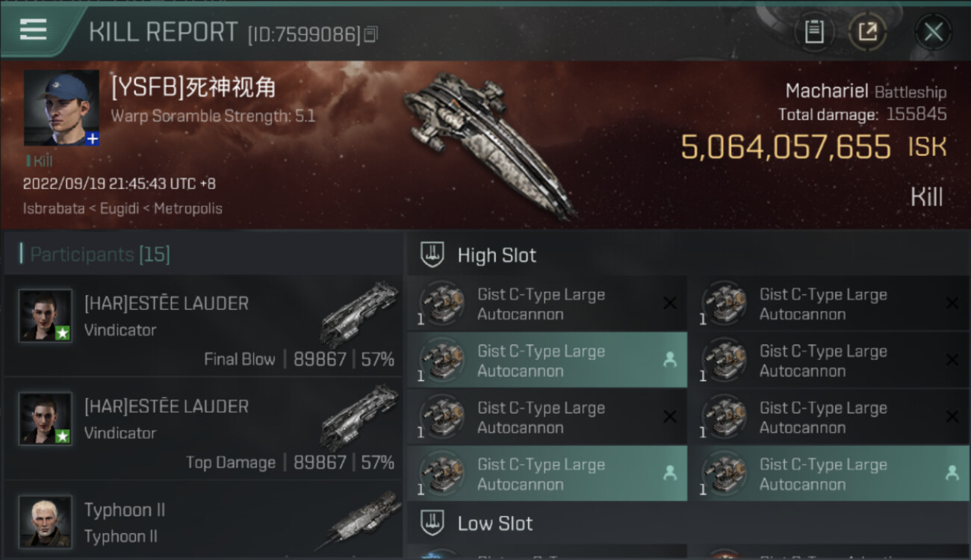Select highlighted autocannon in bottom right slot

pos(829,474)
